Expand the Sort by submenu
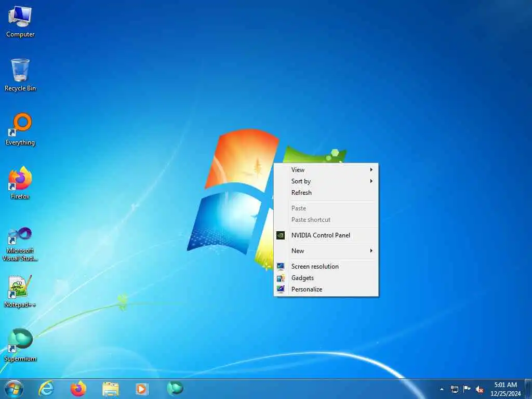Image resolution: width=532 pixels, height=399 pixels. 326,181
